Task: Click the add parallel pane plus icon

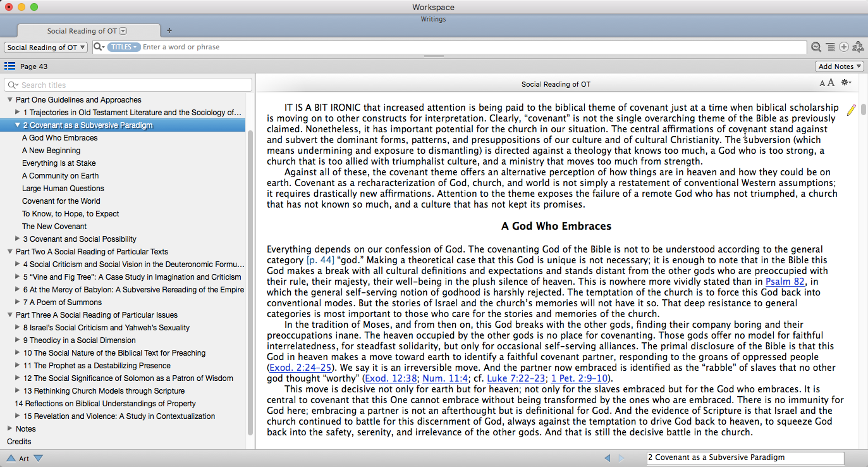Action: coord(844,47)
